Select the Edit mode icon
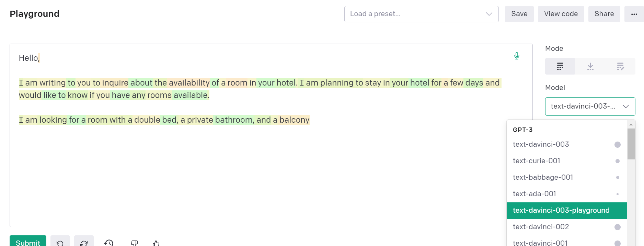This screenshot has height=246, width=644. pyautogui.click(x=620, y=66)
